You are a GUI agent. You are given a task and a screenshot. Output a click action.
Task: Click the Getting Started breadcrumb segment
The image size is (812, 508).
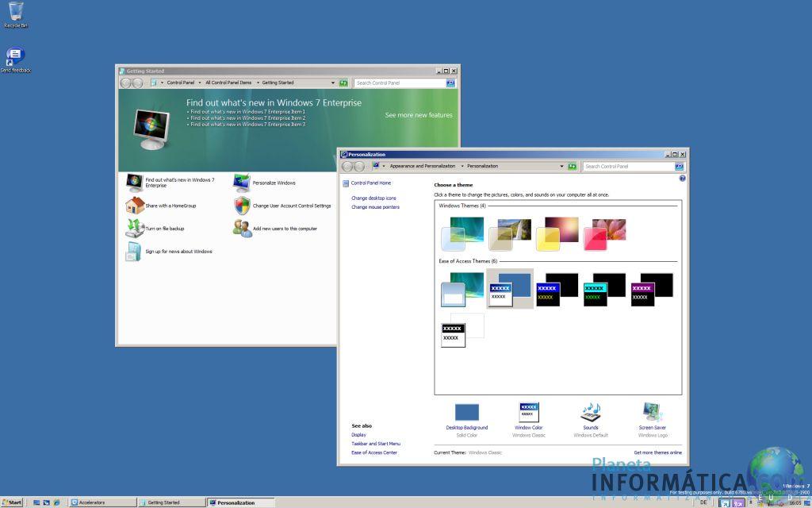pyautogui.click(x=278, y=83)
